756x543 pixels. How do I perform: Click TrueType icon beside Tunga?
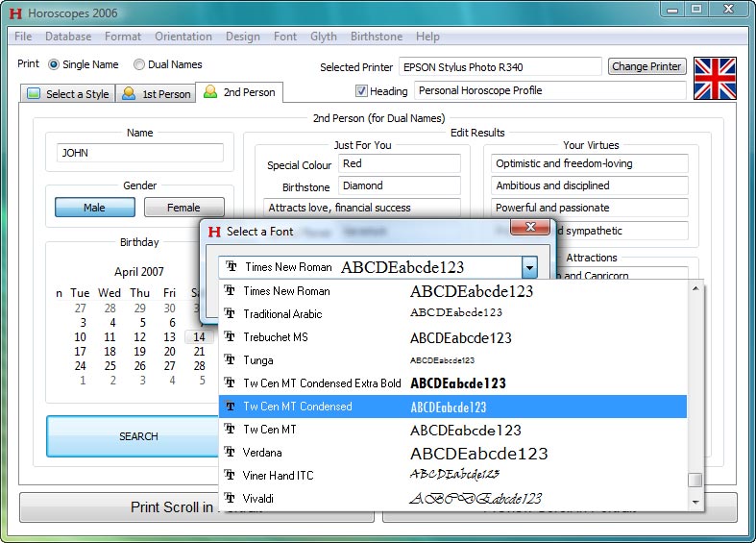click(x=230, y=359)
